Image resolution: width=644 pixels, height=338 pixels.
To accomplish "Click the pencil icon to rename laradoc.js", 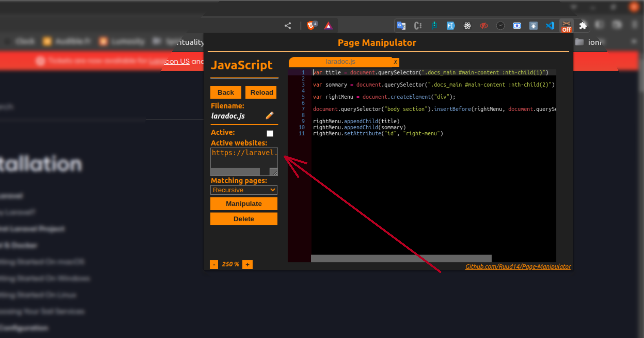I will (x=270, y=115).
